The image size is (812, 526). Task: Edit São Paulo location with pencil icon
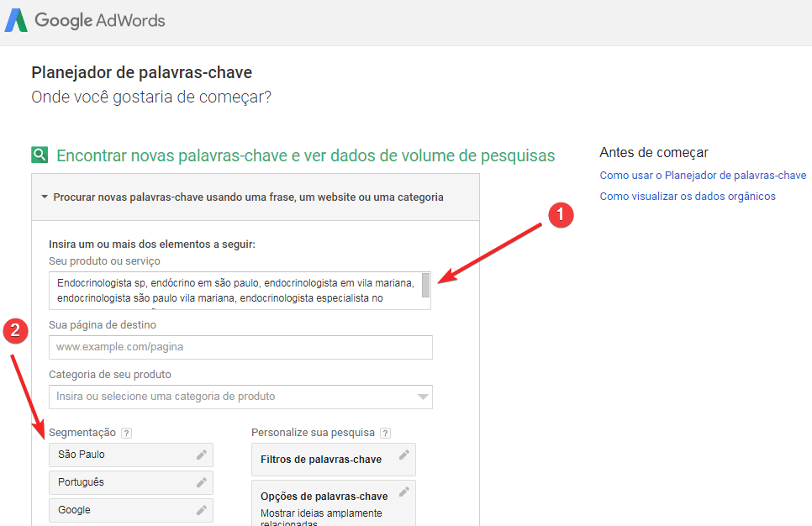click(x=202, y=455)
